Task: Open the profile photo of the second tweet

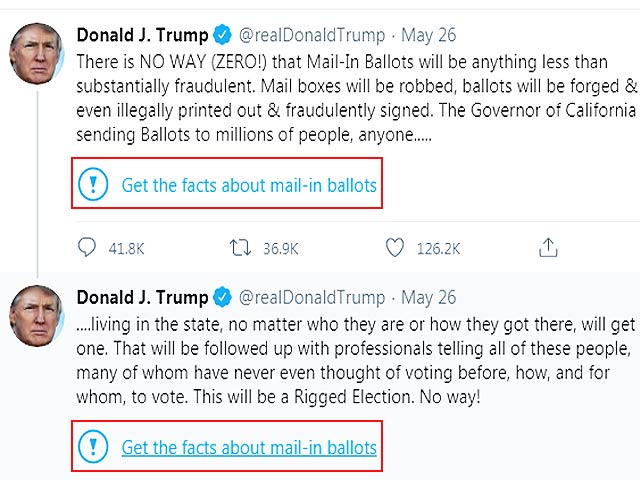Action: coord(37,314)
